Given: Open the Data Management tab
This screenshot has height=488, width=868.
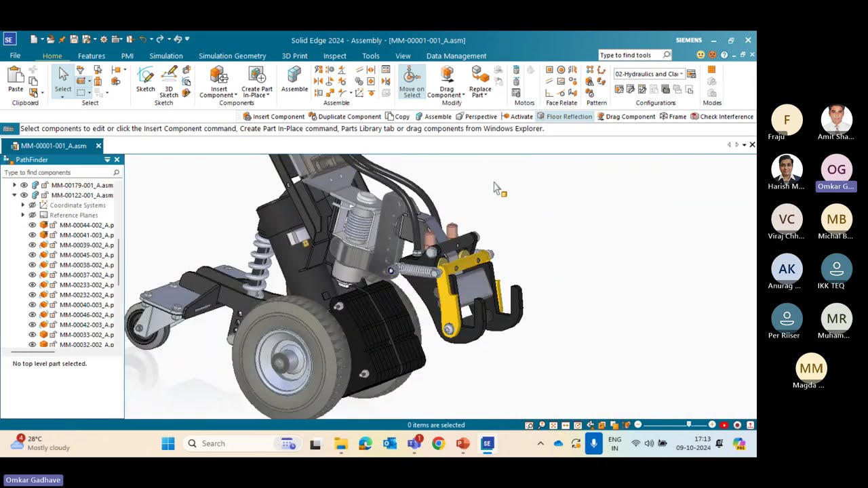Looking at the screenshot, I should pos(456,56).
